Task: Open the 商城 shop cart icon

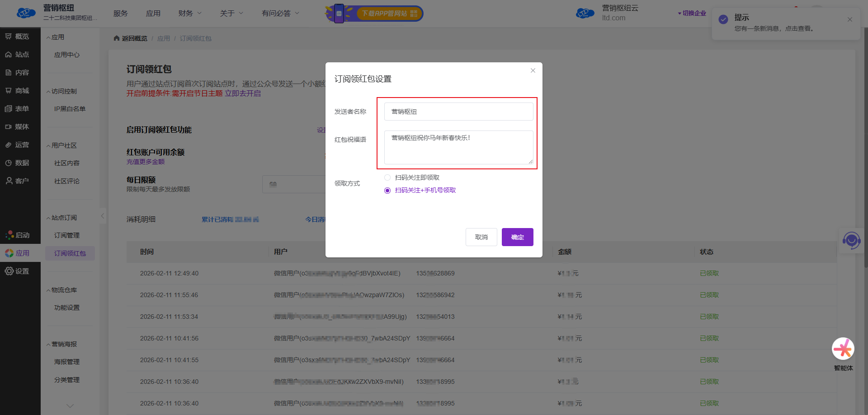Action: [9, 90]
